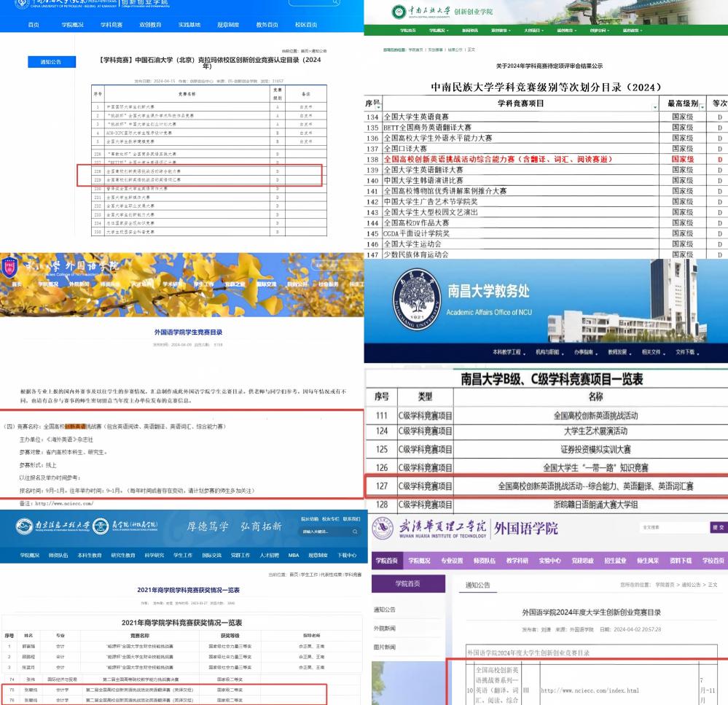
Task: Expand 相关文件 dropdown on 南昌大学 nav
Action: [653, 353]
